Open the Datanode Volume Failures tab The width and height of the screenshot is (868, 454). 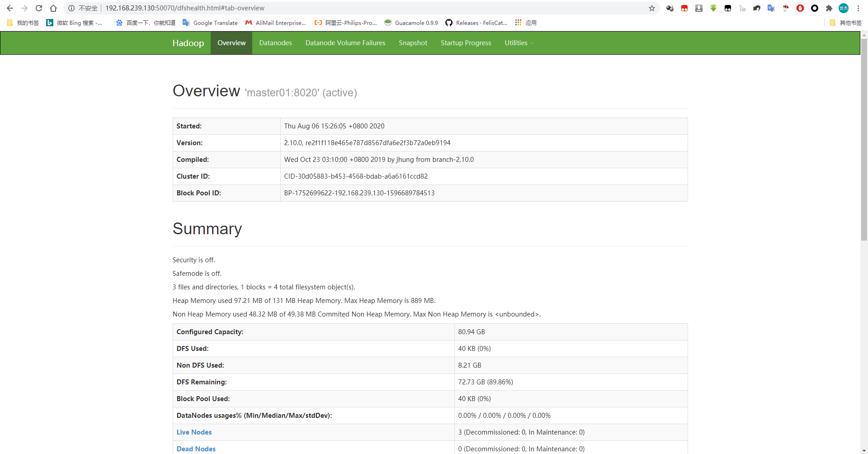(345, 43)
